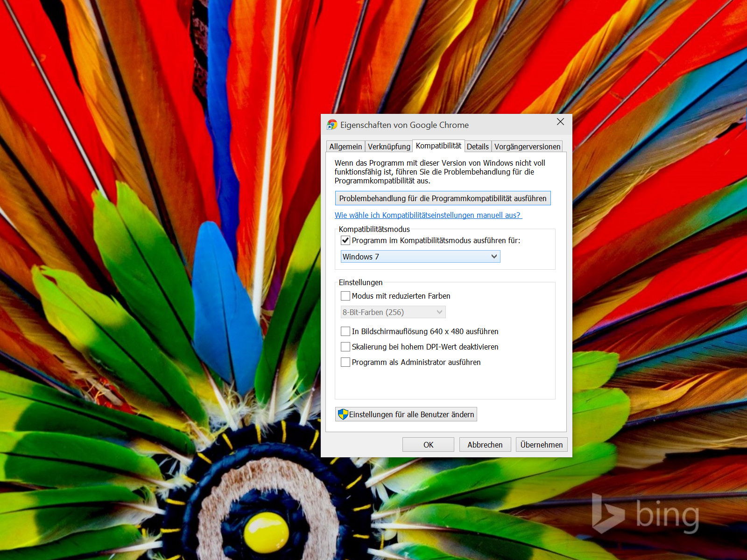Switch to the Allgemein tab

(345, 147)
